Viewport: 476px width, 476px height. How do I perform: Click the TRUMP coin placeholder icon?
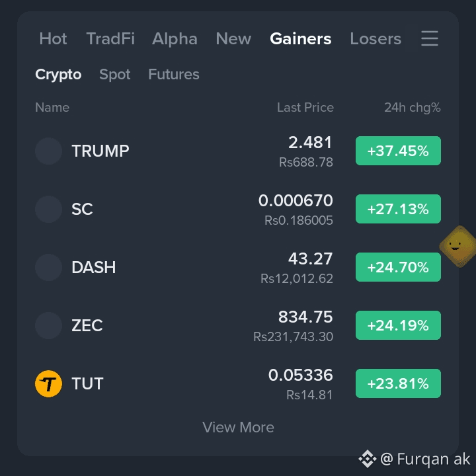[48, 151]
